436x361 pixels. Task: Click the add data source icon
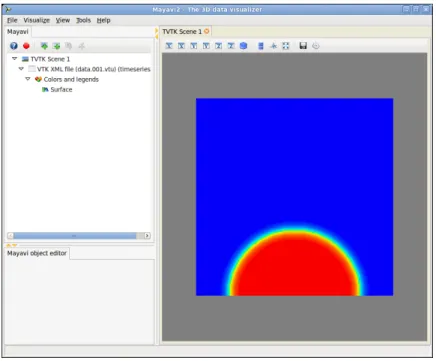tap(44, 46)
